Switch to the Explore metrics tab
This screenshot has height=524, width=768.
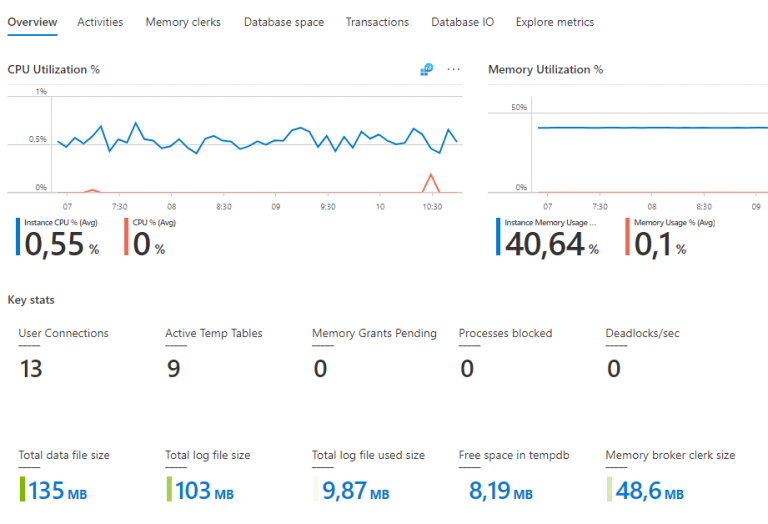pos(555,22)
